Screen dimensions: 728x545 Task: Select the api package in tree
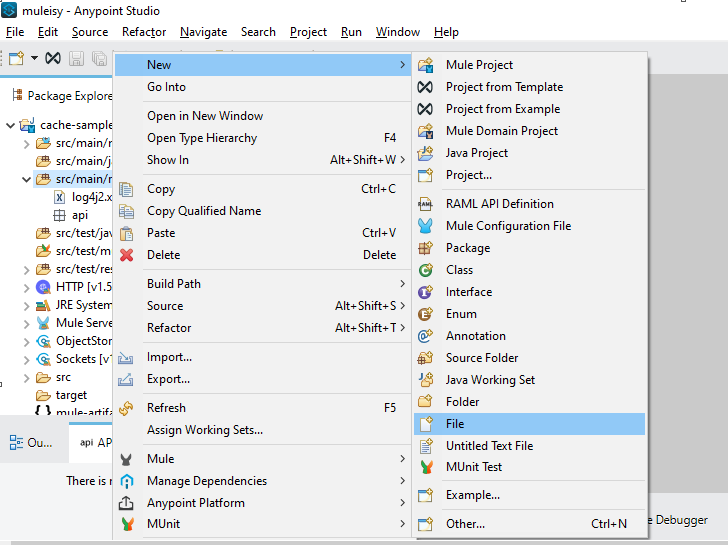[x=71, y=215]
